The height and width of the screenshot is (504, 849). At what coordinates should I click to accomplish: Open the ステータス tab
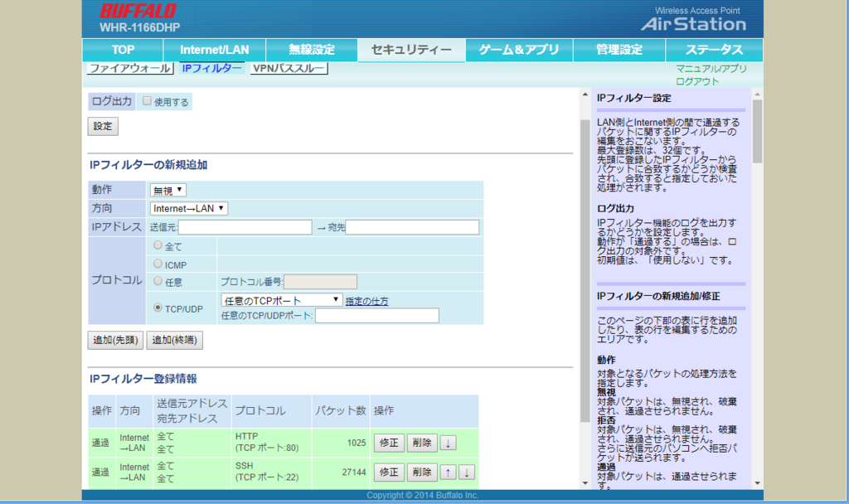pyautogui.click(x=714, y=50)
